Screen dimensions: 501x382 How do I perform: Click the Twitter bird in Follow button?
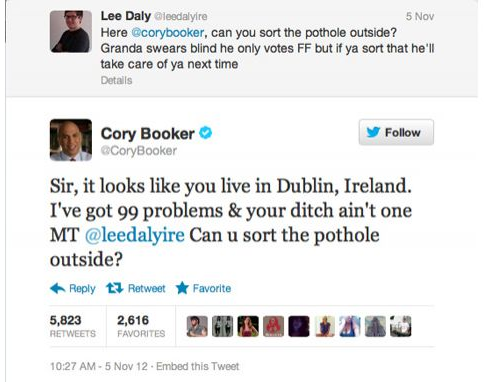point(373,132)
